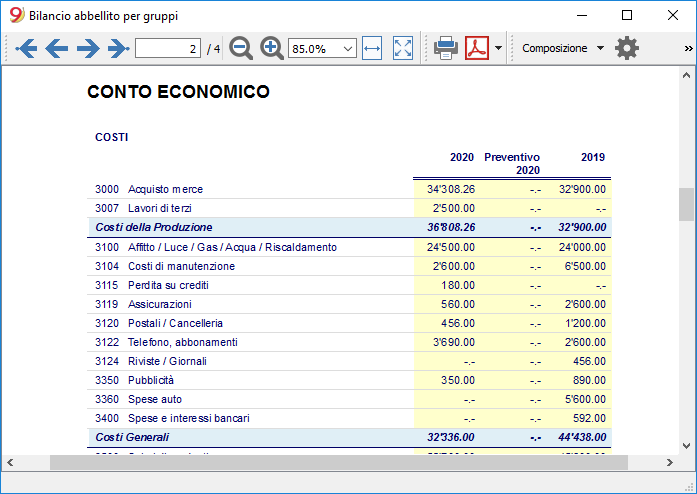Click the value 36'808.26
The height and width of the screenshot is (494, 697).
(x=451, y=227)
